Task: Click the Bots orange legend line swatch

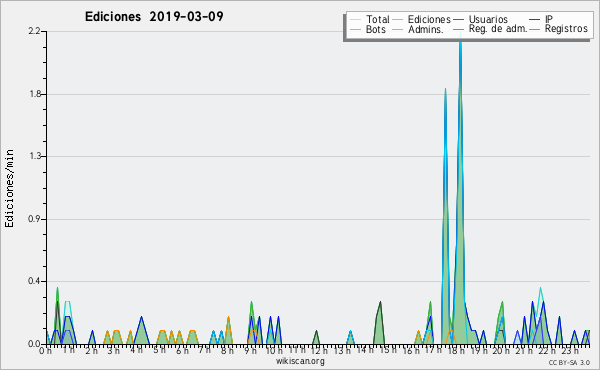Action: click(x=355, y=29)
